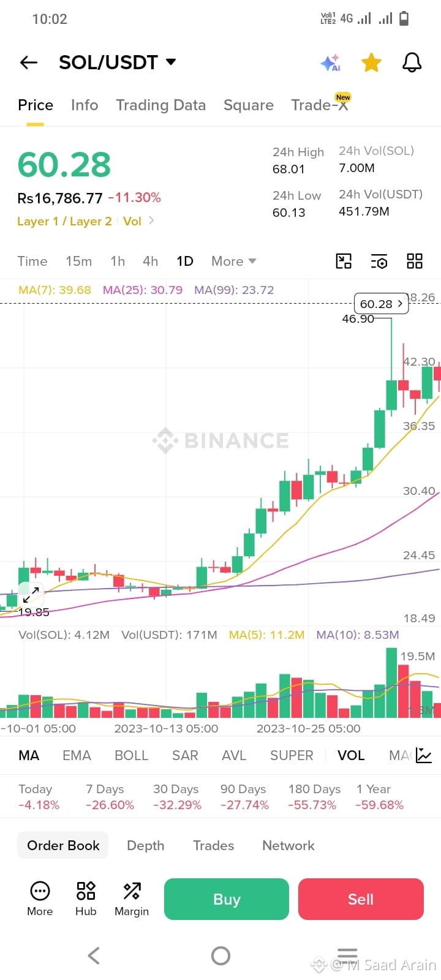
Task: Toggle the BOLL indicator
Action: tap(132, 755)
